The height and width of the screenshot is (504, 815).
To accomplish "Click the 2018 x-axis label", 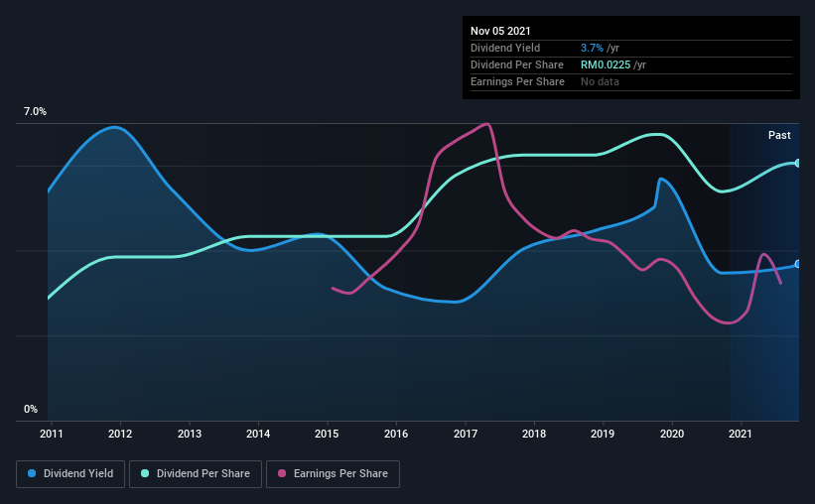I will pyautogui.click(x=534, y=434).
